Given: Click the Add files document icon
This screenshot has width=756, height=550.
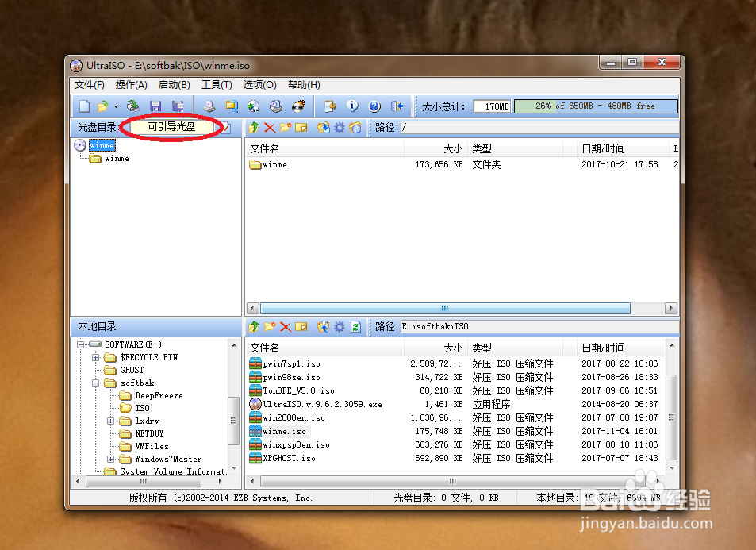Looking at the screenshot, I should [330, 106].
